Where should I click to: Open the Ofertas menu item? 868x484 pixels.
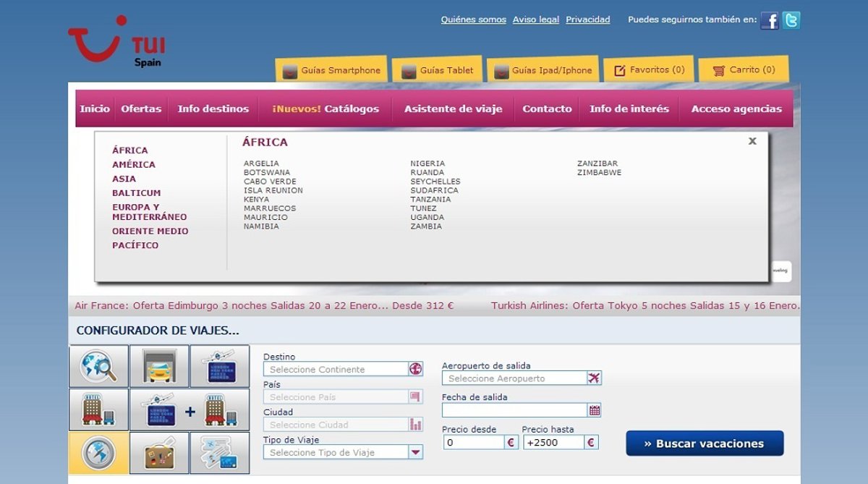(141, 109)
